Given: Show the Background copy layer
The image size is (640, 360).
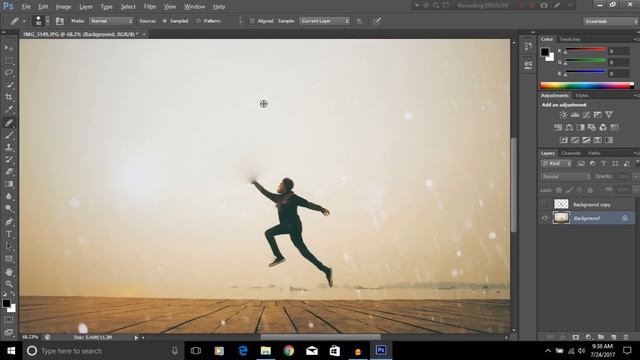Looking at the screenshot, I should coord(544,204).
